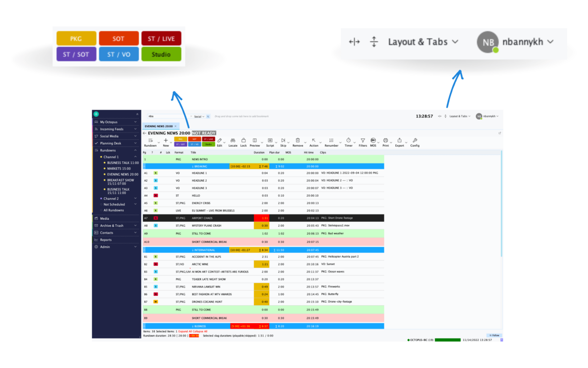Select Planning Desk in the sidebar
The height and width of the screenshot is (368, 588).
click(110, 143)
